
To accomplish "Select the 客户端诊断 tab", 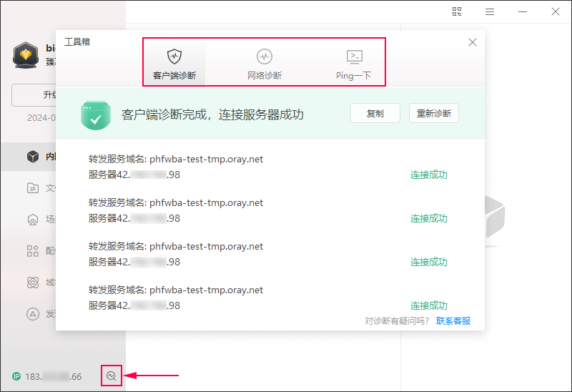I will [174, 63].
